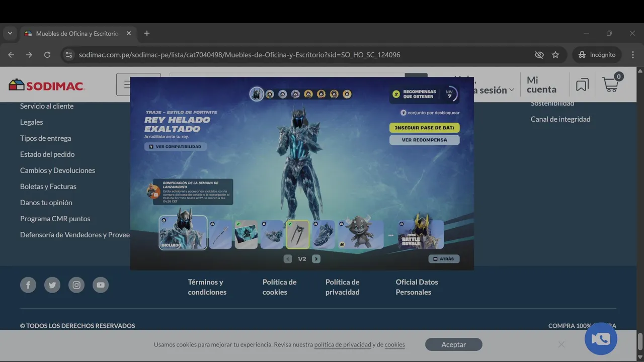The height and width of the screenshot is (362, 644).
Task: Open Sodimac's Instagram page icon
Action: (x=76, y=285)
